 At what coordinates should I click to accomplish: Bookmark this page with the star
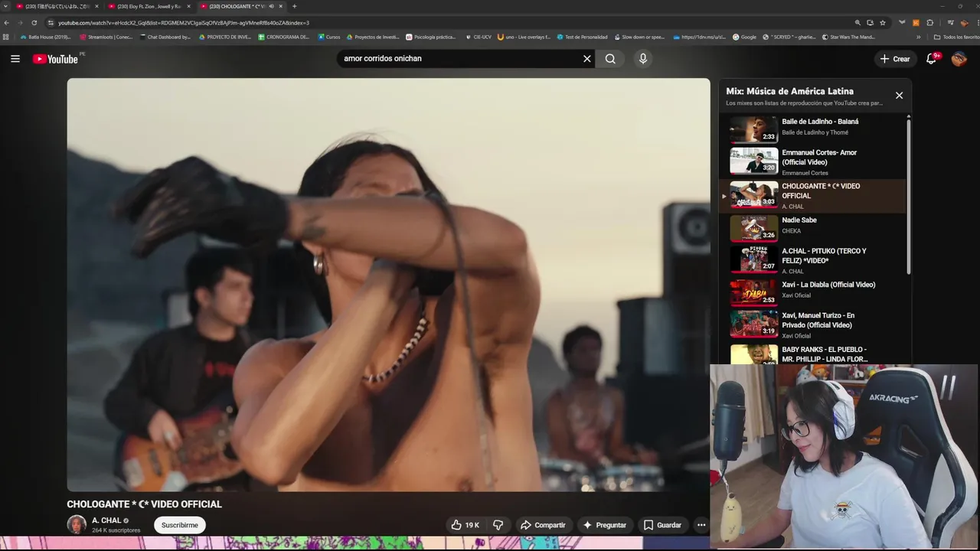883,23
